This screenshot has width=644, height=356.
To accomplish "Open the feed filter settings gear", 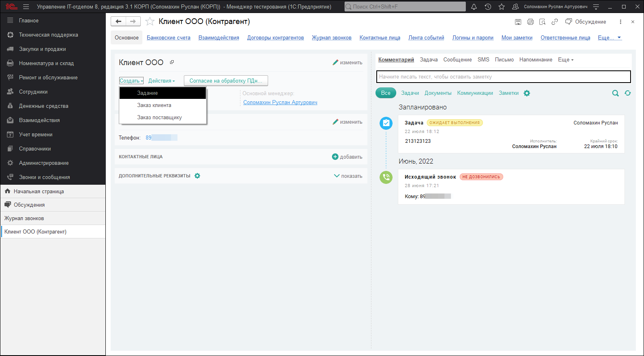I will [527, 93].
